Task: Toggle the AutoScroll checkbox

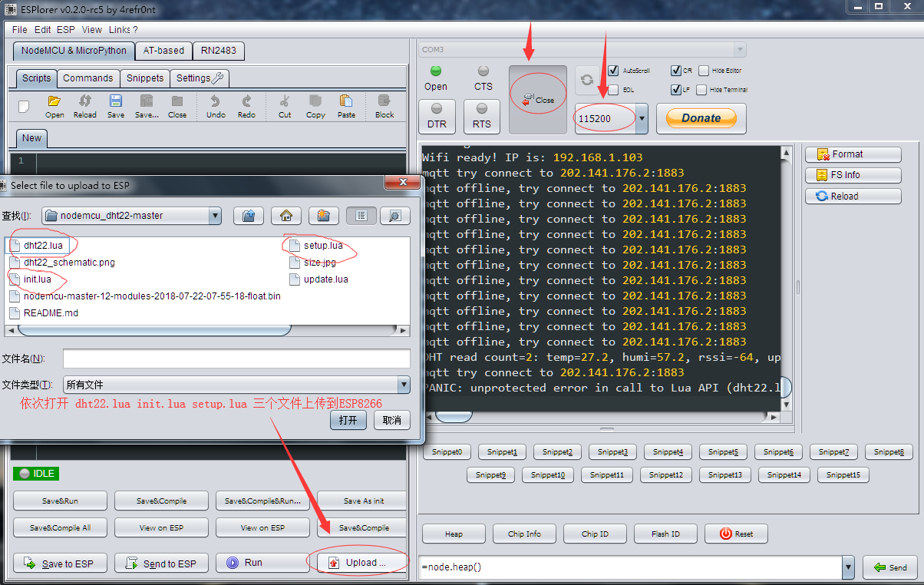Action: 613,71
